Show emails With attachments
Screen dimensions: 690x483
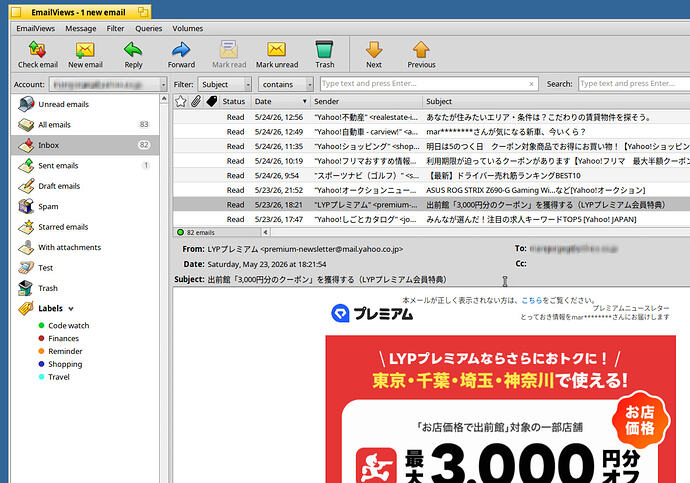[85, 247]
